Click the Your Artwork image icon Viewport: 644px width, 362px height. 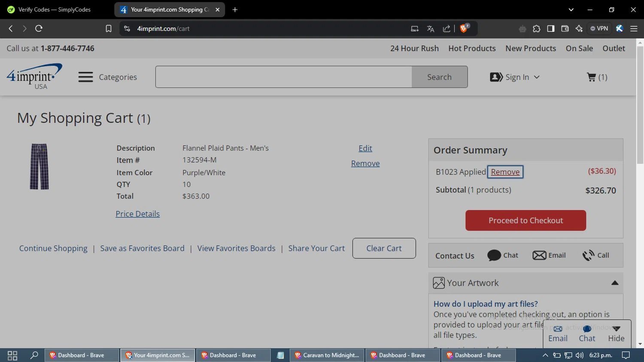[x=439, y=283]
